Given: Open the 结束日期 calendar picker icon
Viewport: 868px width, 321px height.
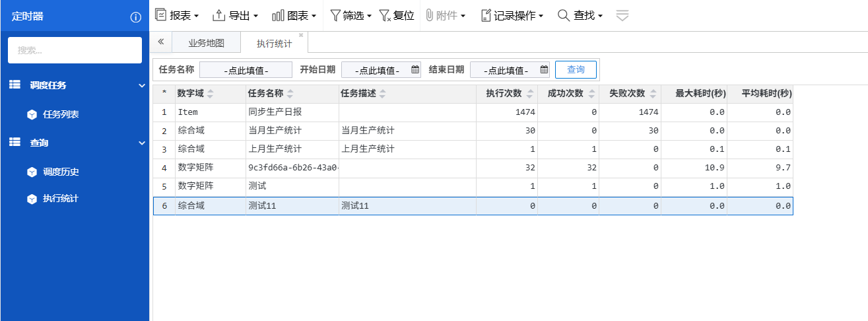Looking at the screenshot, I should 544,69.
